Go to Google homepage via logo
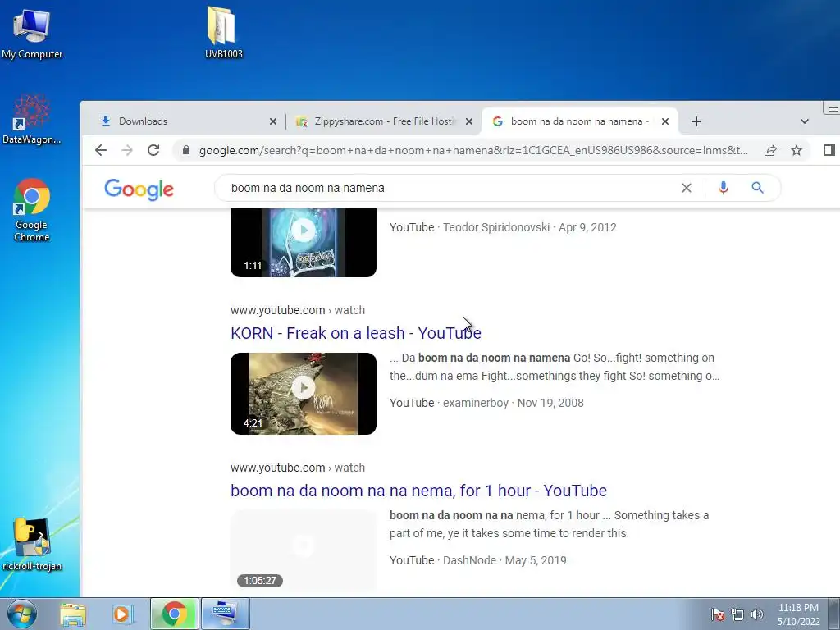The height and width of the screenshot is (630, 840). coord(139,189)
